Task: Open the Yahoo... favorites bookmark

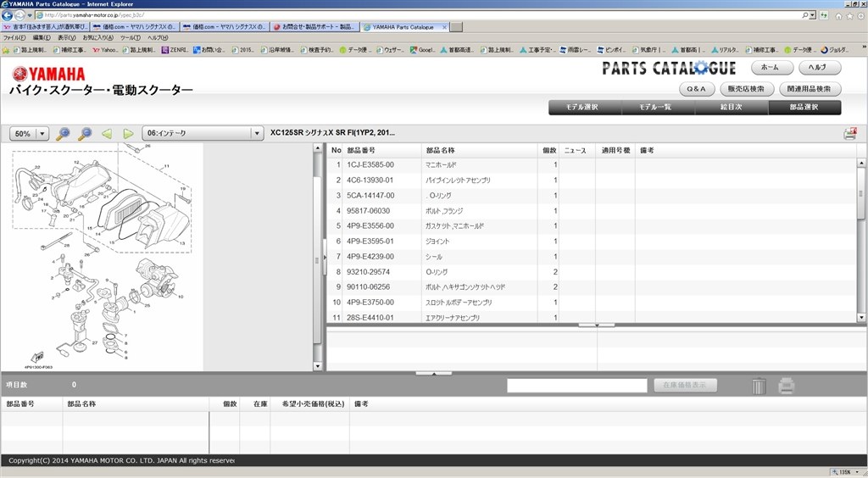Action: click(x=105, y=50)
